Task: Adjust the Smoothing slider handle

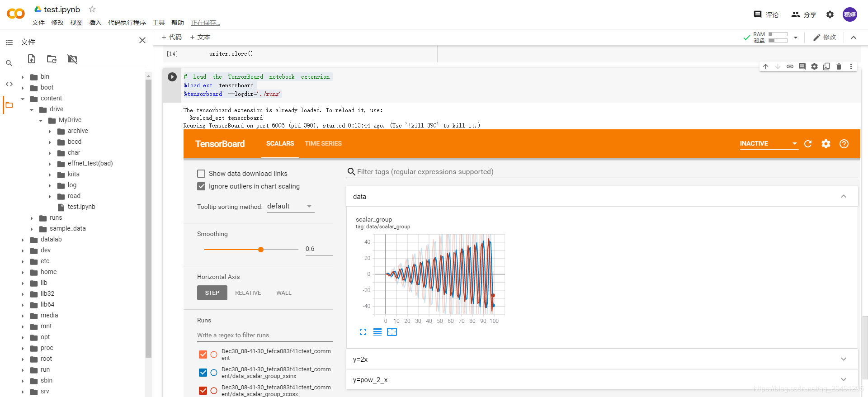Action: coord(261,250)
